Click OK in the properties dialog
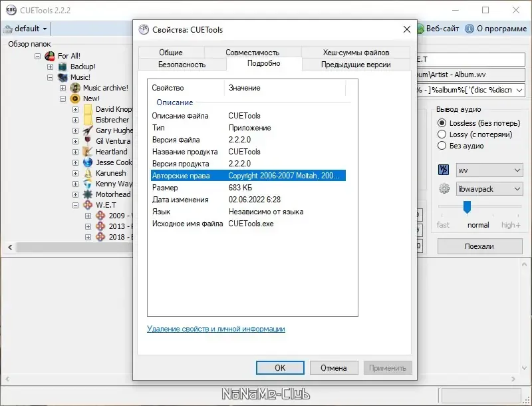The image size is (532, 406). (280, 367)
